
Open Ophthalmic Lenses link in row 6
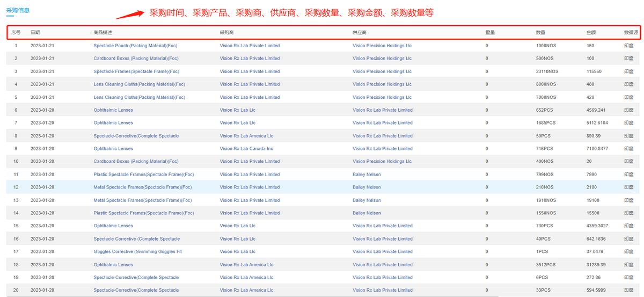(113, 110)
